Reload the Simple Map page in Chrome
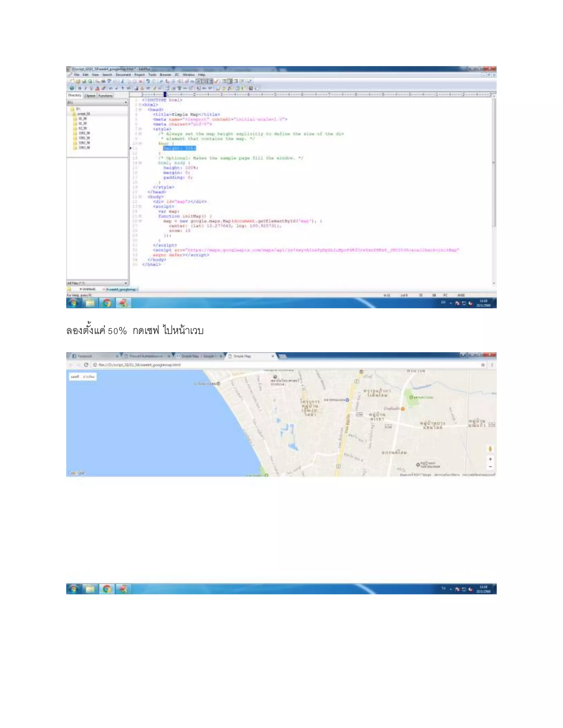Screen dimensions: 563x728 [x=86, y=365]
